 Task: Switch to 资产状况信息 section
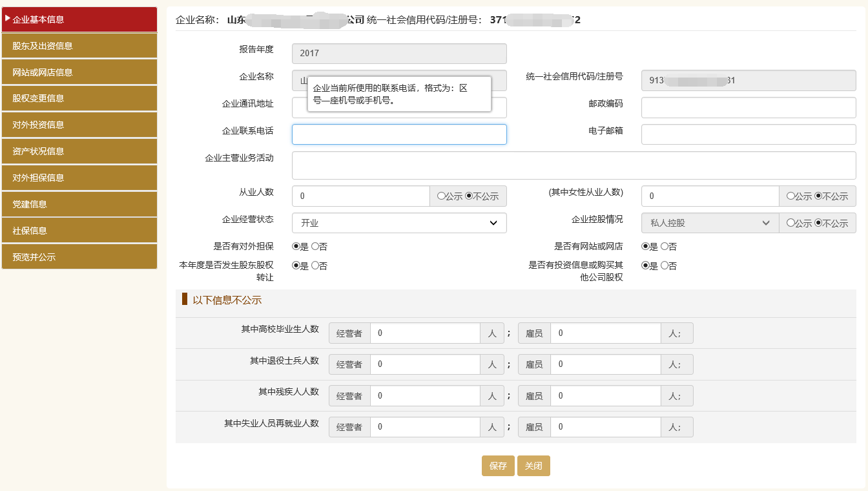[x=79, y=151]
